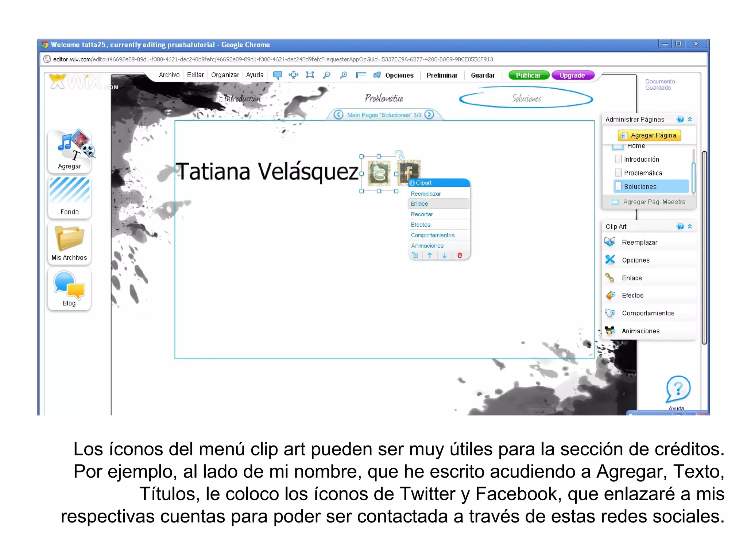
Task: Choose Recortar in the Clipart popup menu
Action: point(439,214)
